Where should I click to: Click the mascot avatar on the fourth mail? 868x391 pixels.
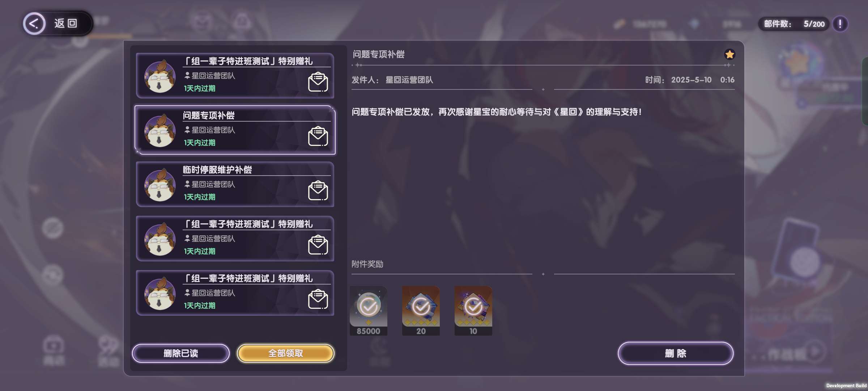click(160, 240)
